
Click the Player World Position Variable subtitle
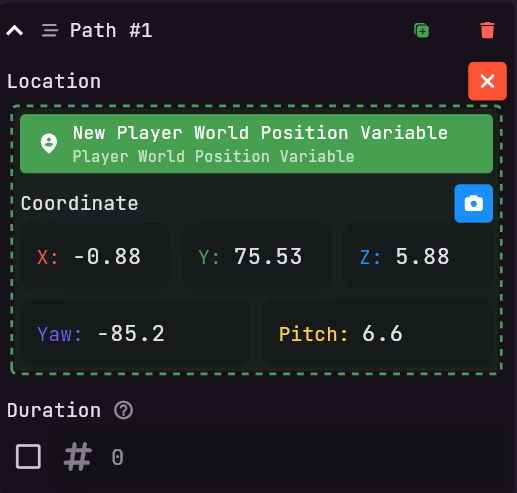pyautogui.click(x=213, y=157)
